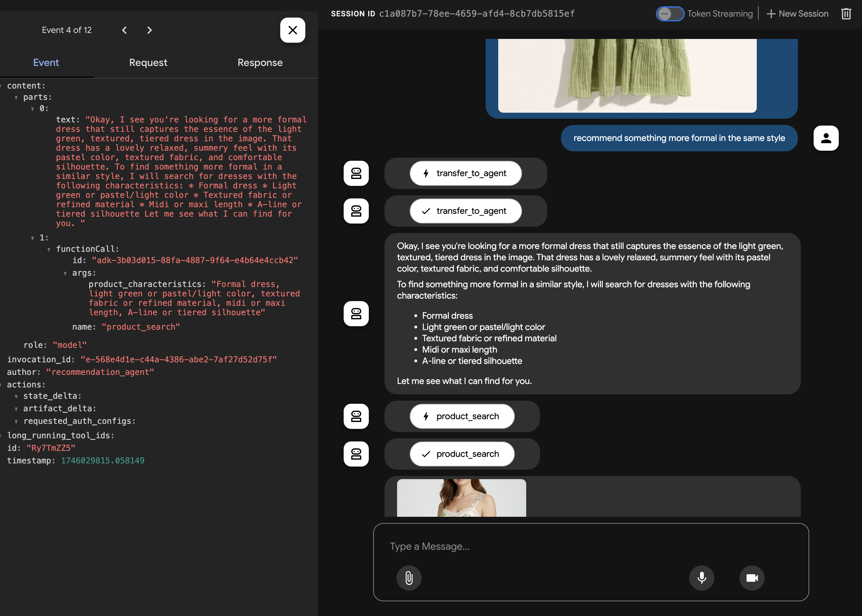Delete session using trash icon
Screen dimensions: 862x616
click(x=846, y=14)
